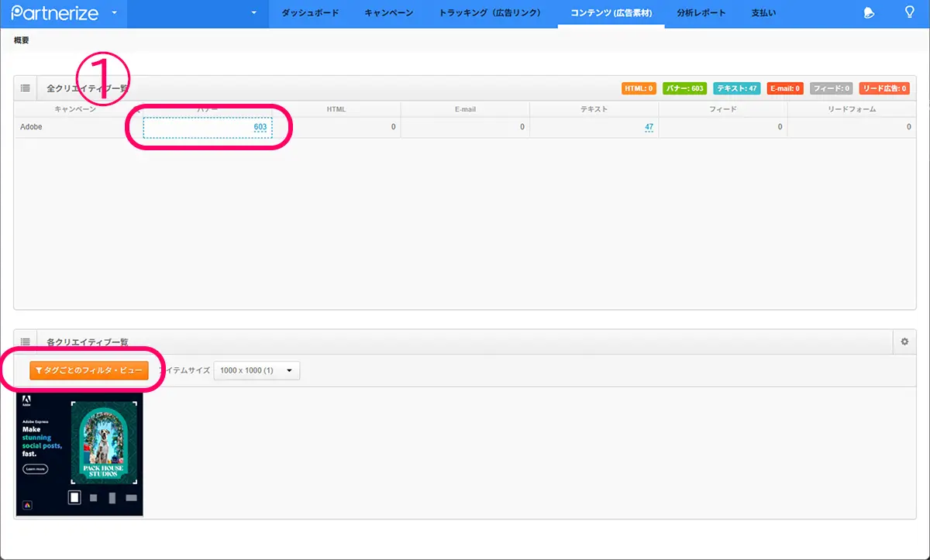Open the 603 banner count link
This screenshot has height=560, width=930.
tap(260, 127)
